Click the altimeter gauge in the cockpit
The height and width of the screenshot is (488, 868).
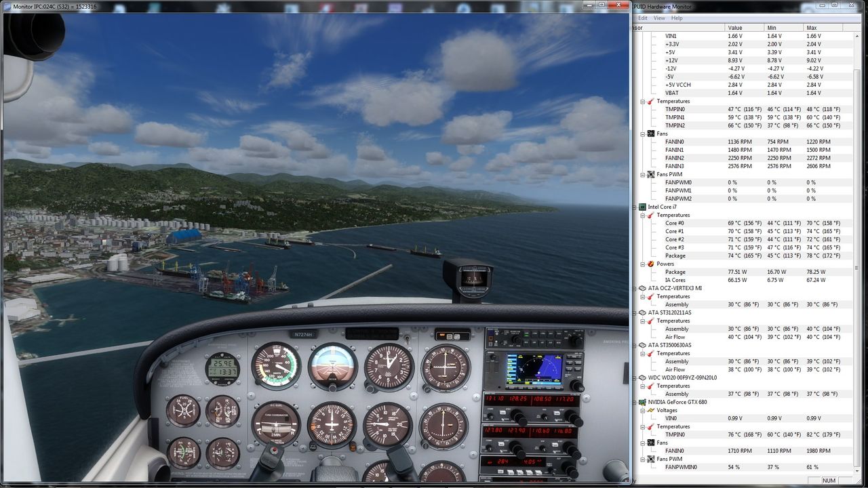coord(389,367)
